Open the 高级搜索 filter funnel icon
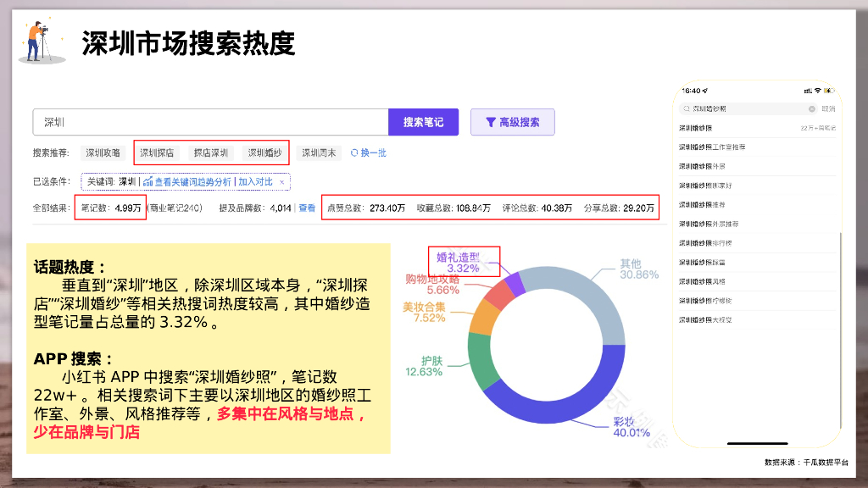Screen dimensions: 868x488 (490, 121)
